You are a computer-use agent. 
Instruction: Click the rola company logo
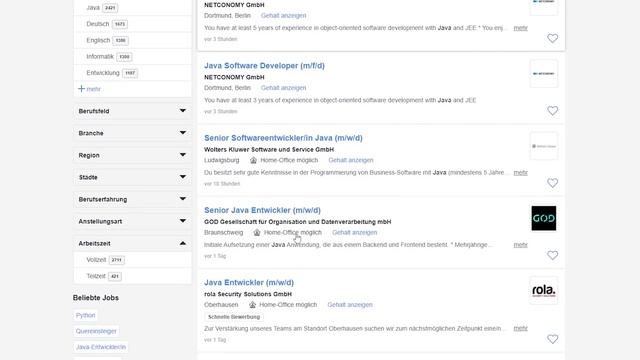pos(544,291)
